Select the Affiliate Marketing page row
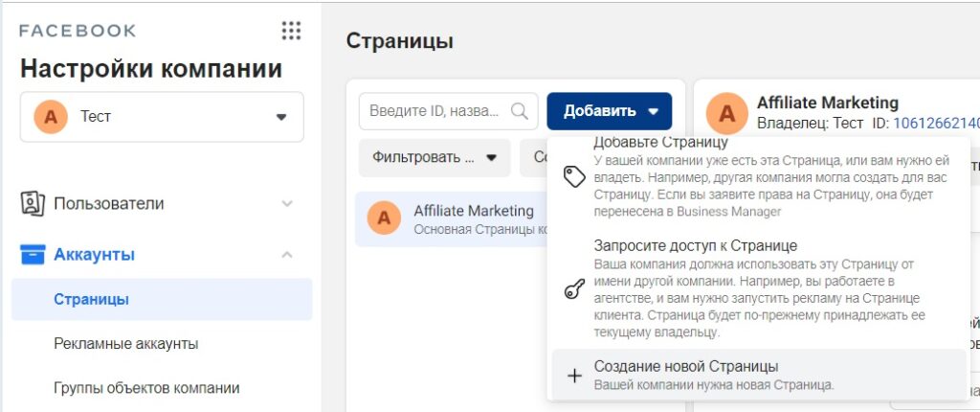980x412 pixels. click(x=452, y=219)
